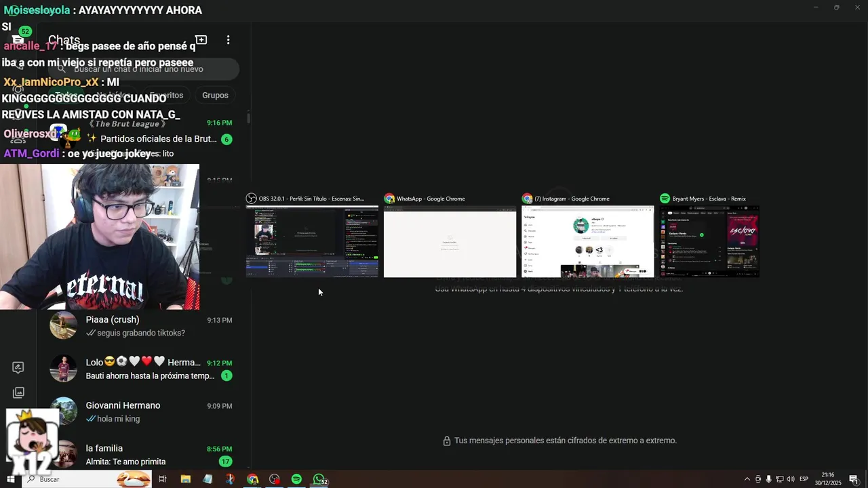Open Google Chrome from the taskbar
The width and height of the screenshot is (868, 488).
pyautogui.click(x=252, y=479)
